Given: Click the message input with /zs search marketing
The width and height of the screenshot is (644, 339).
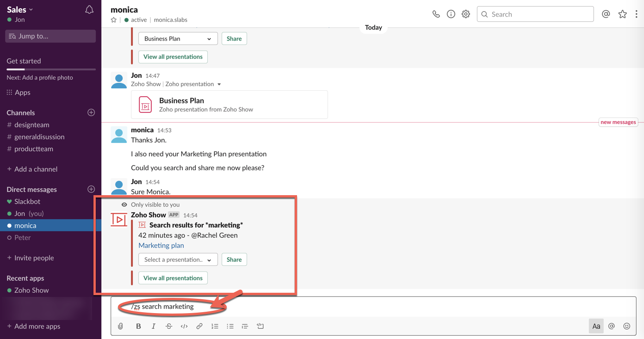Looking at the screenshot, I should tap(373, 307).
